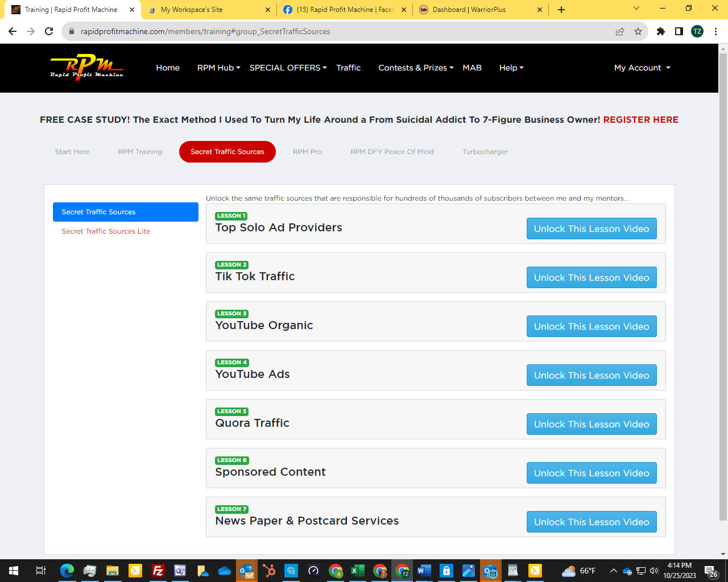Click the taskbar clock showing 4:14 PM
This screenshot has width=728, height=582.
coord(680,571)
